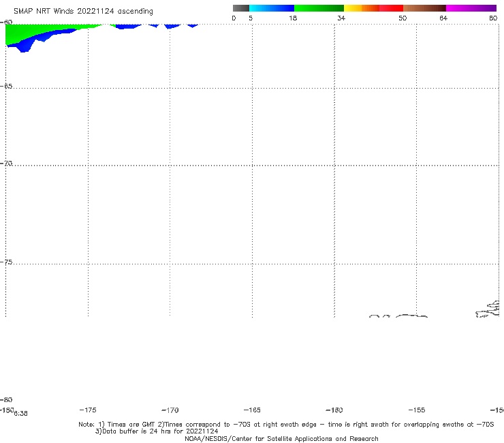The width and height of the screenshot is (504, 443).
Task: Click the -175 longitude axis label
Action: click(x=88, y=410)
